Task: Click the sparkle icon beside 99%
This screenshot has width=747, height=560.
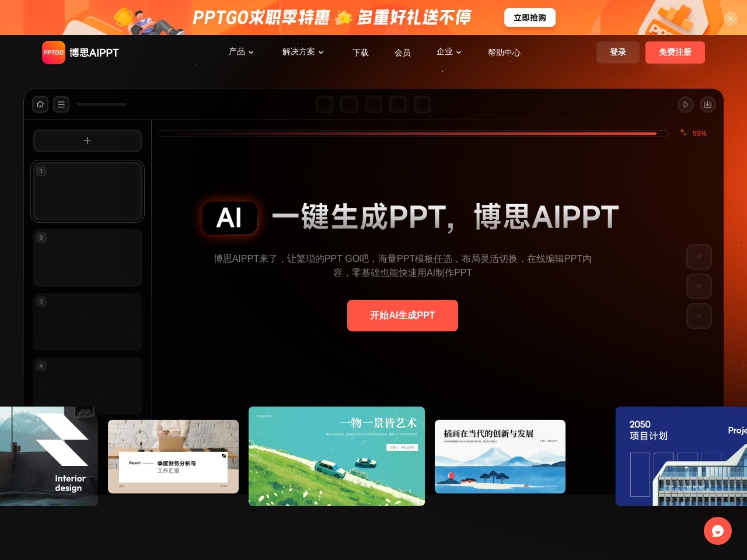Action: point(683,133)
